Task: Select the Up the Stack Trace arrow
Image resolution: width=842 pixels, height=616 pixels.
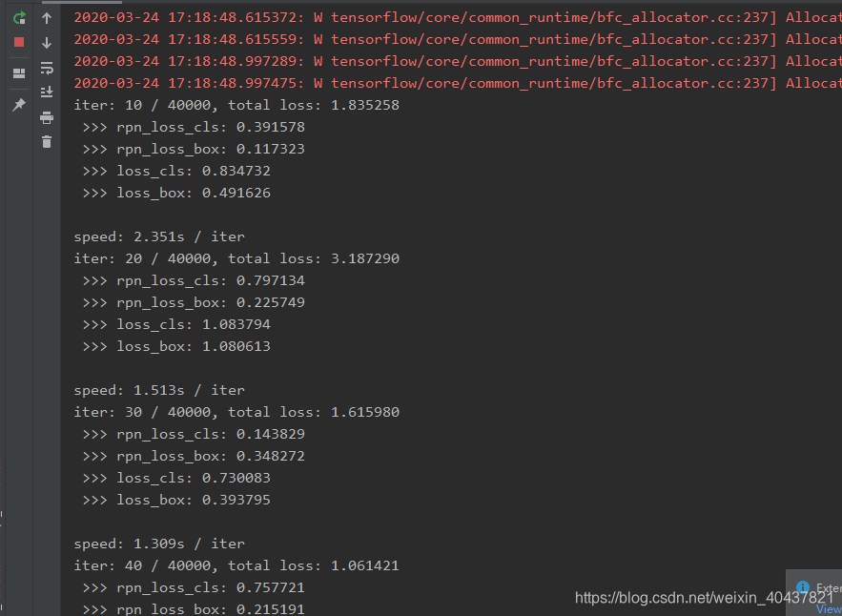Action: (x=46, y=18)
